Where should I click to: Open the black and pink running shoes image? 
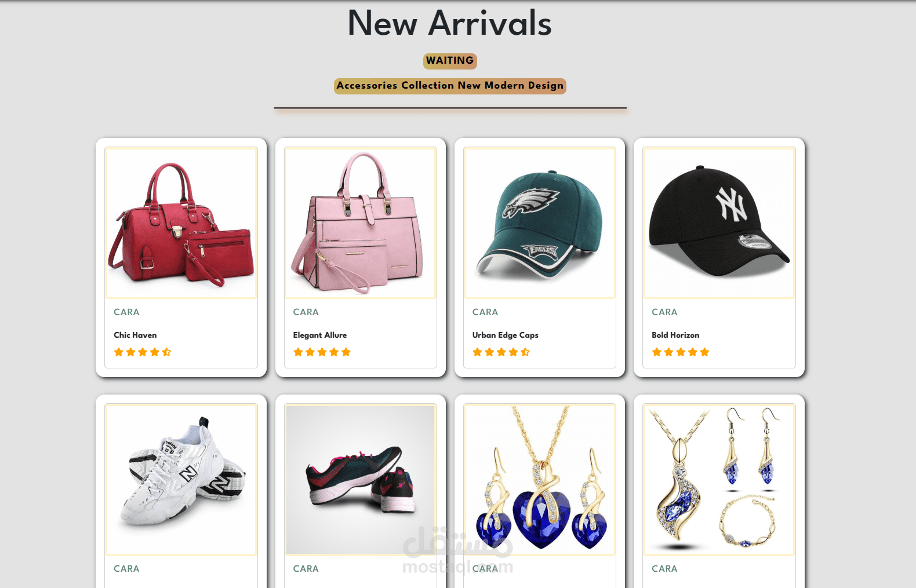361,480
